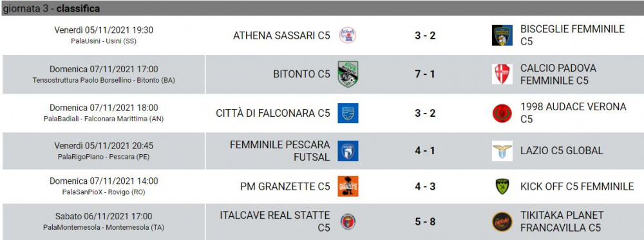The width and height of the screenshot is (644, 240).
Task: Select the KICK OFF C5 FEMMINILE team name
Action: coord(576,186)
